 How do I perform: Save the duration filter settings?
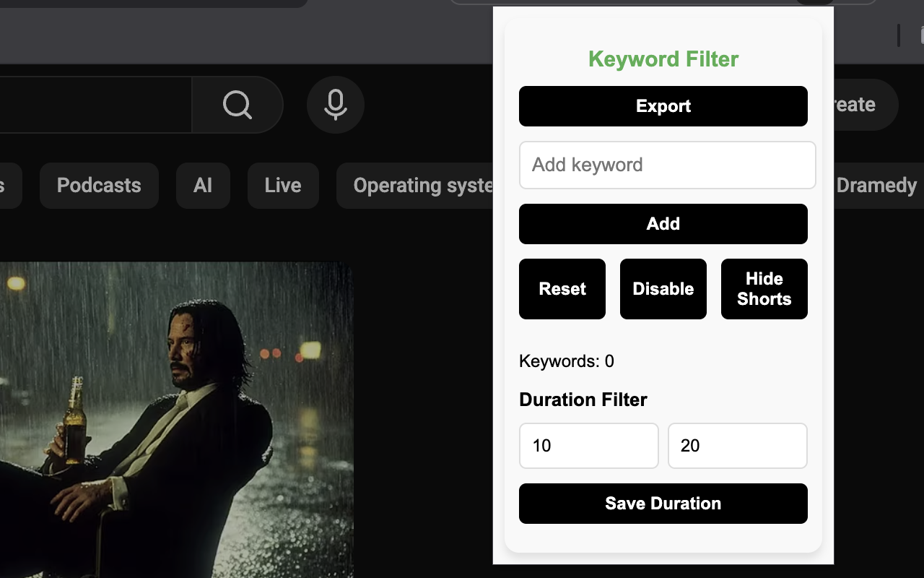point(663,503)
